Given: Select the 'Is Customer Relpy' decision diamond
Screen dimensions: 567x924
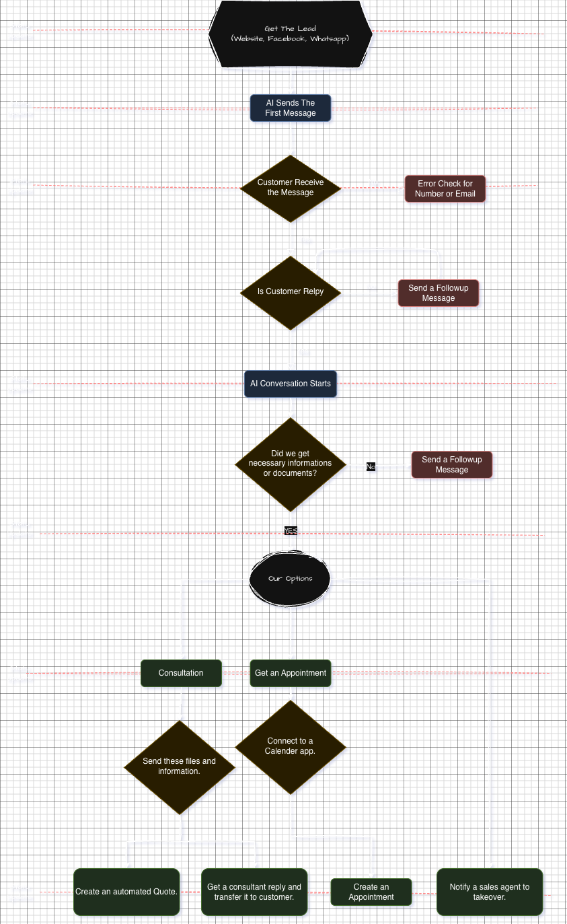Looking at the screenshot, I should (x=291, y=292).
